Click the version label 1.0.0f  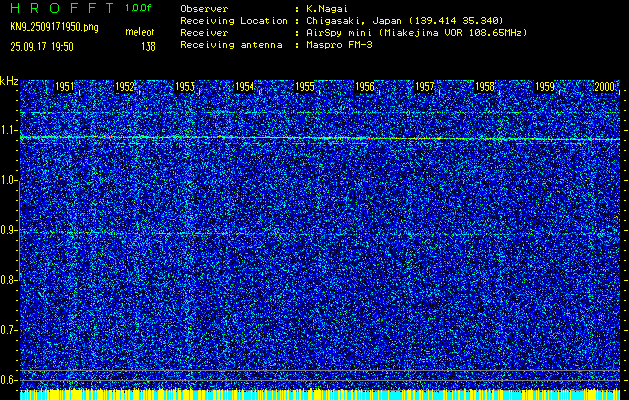pyautogui.click(x=138, y=8)
